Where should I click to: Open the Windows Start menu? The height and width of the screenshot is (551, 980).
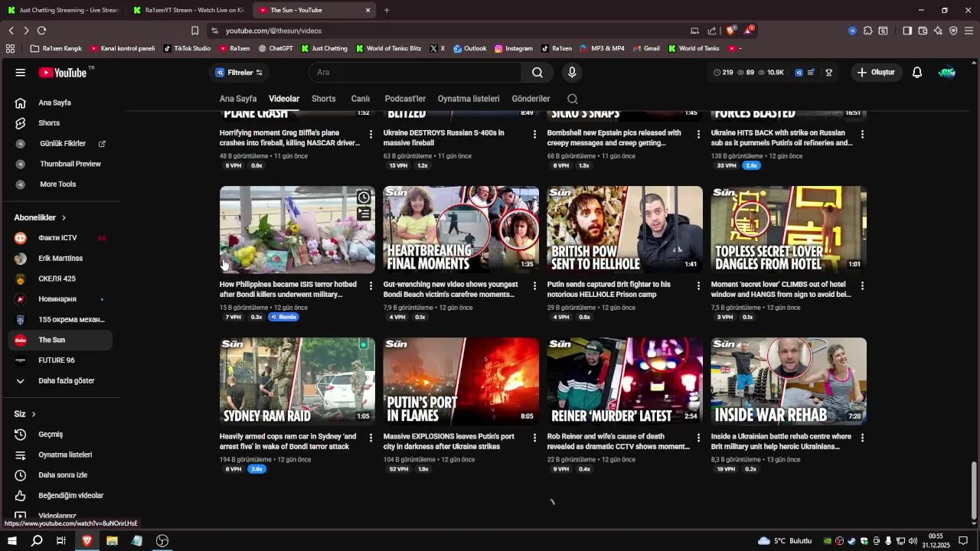12,540
